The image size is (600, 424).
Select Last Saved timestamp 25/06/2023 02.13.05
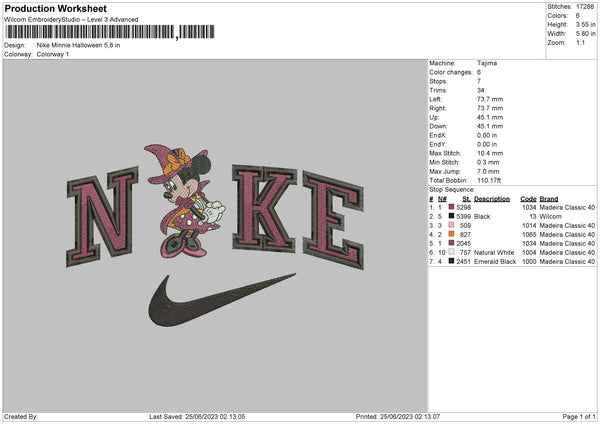point(215,416)
